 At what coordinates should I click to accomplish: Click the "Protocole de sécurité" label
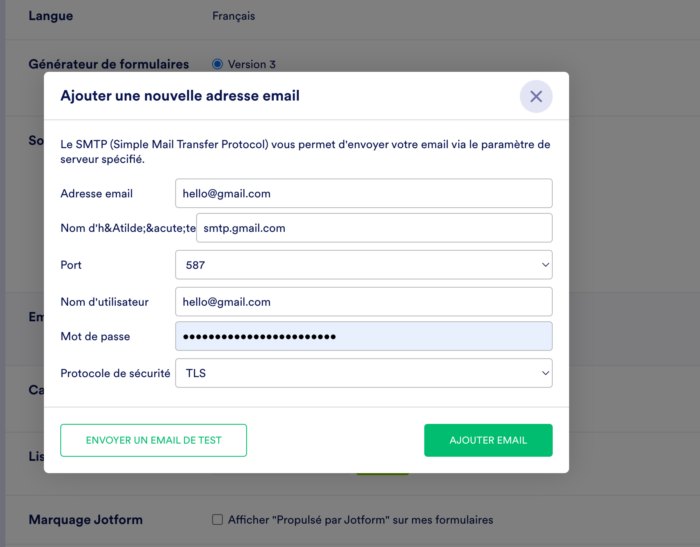pos(115,374)
